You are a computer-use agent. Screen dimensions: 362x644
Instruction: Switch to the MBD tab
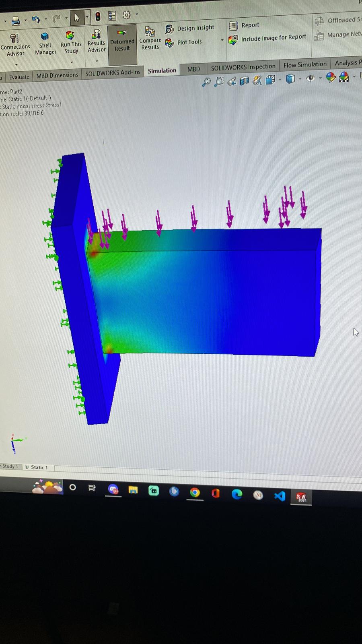click(193, 69)
